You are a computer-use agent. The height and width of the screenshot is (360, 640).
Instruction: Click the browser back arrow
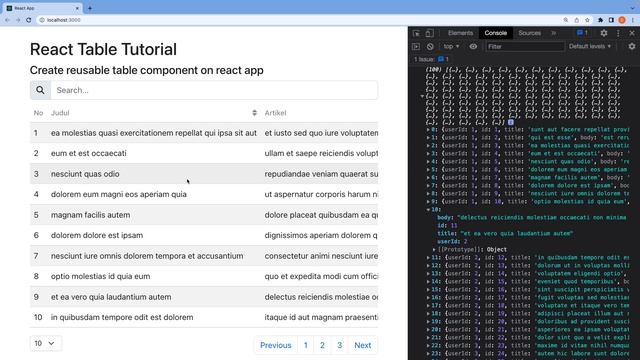(7, 20)
